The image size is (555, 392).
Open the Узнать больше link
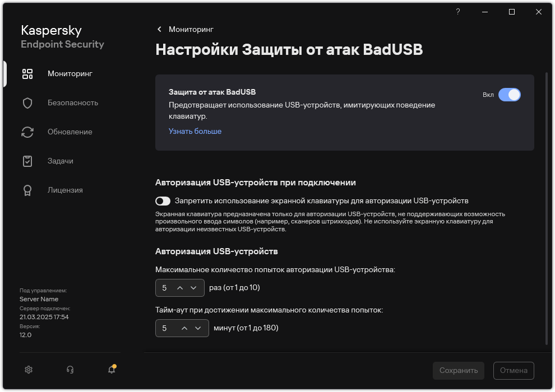tap(195, 131)
